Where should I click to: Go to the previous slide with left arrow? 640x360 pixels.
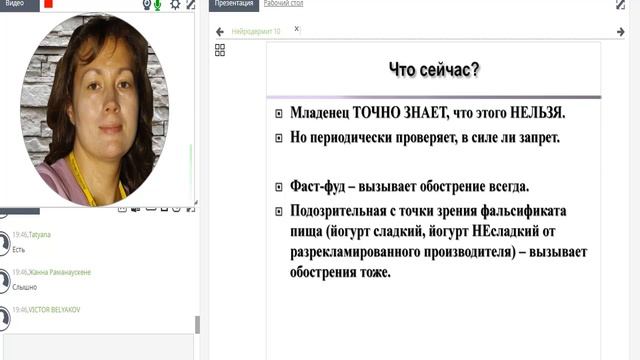tap(220, 31)
